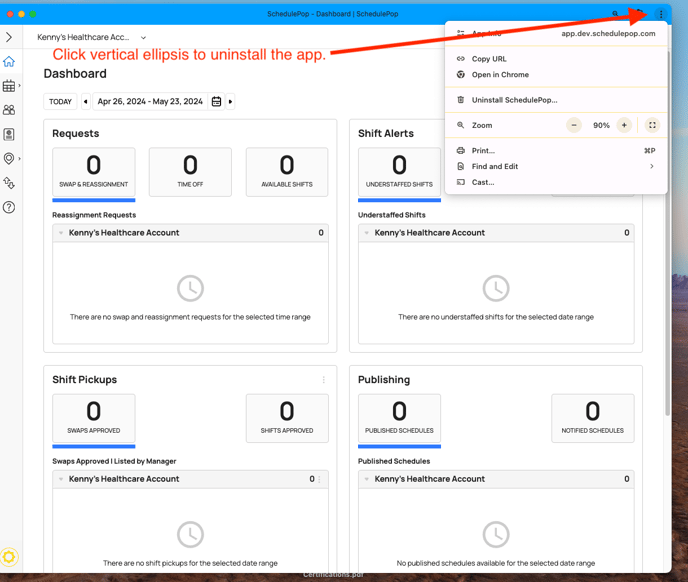This screenshot has width=688, height=582.
Task: Select the Time Off requests card
Action: [x=190, y=172]
